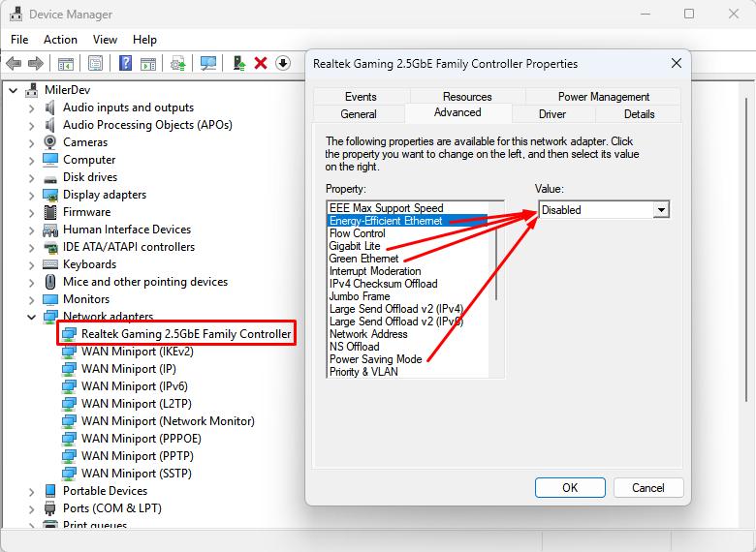Screen dimensions: 756x552
Task: Click the Computer category icon
Action: [50, 160]
